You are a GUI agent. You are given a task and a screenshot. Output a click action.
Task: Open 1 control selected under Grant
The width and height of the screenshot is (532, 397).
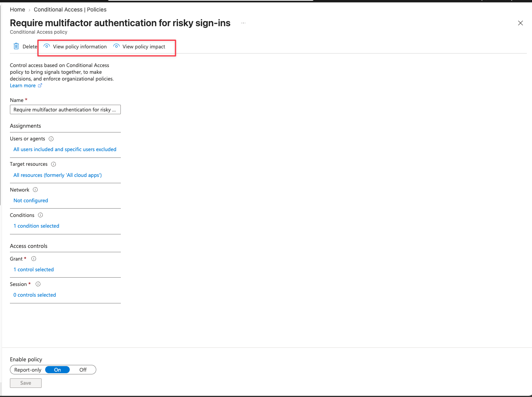click(34, 269)
